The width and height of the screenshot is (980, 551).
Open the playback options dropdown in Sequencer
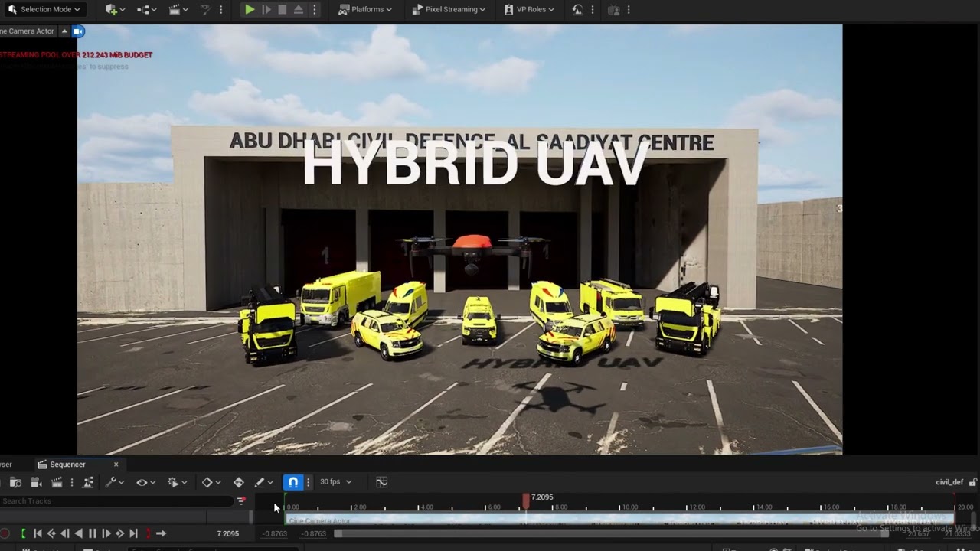click(176, 482)
